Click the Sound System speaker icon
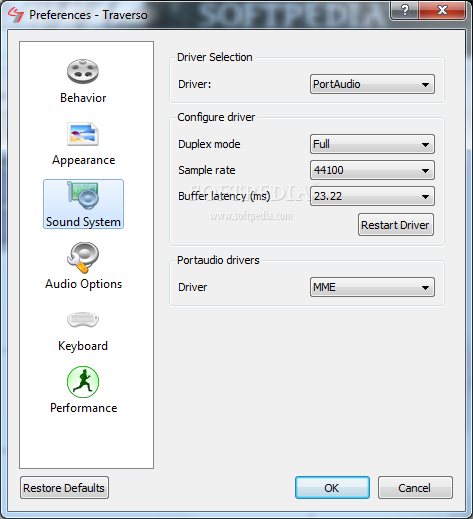This screenshot has width=473, height=519. (83, 196)
